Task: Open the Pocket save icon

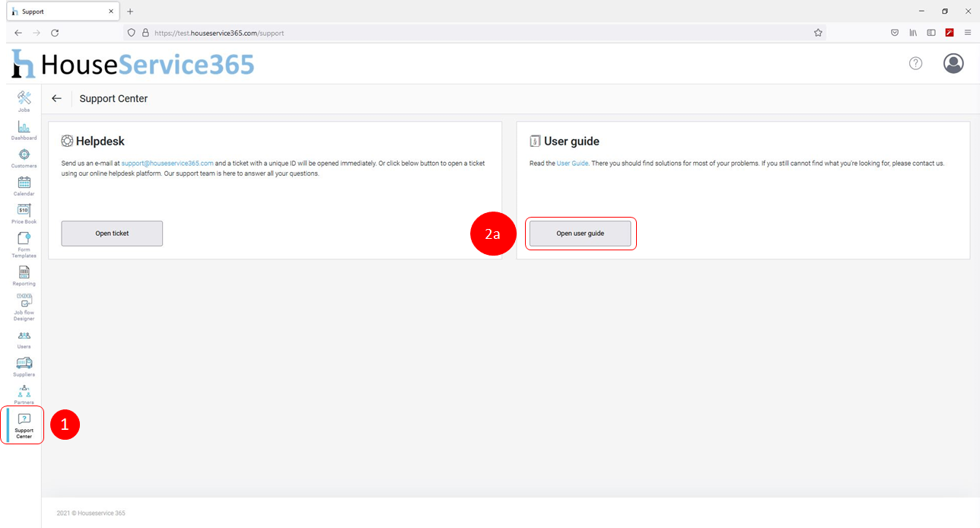Action: [895, 33]
